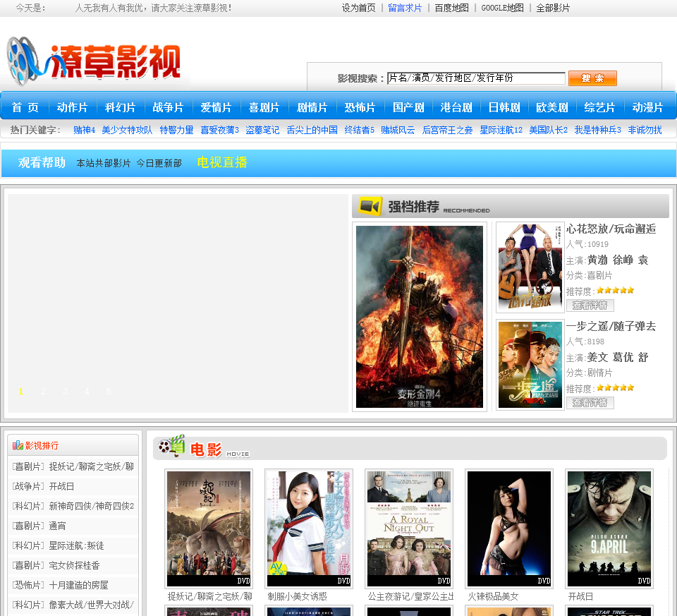
Task: Click hot keyword 赌神4
Action: pyautogui.click(x=84, y=130)
